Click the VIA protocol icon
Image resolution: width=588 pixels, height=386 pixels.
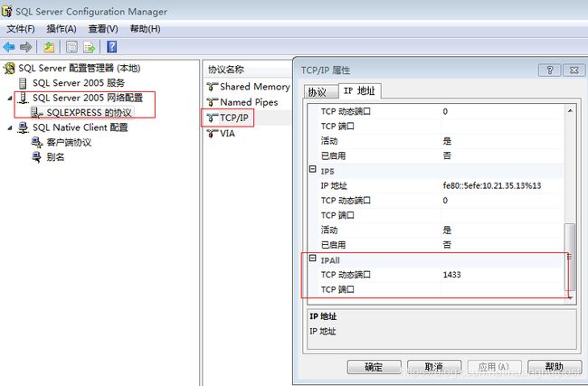pyautogui.click(x=212, y=134)
